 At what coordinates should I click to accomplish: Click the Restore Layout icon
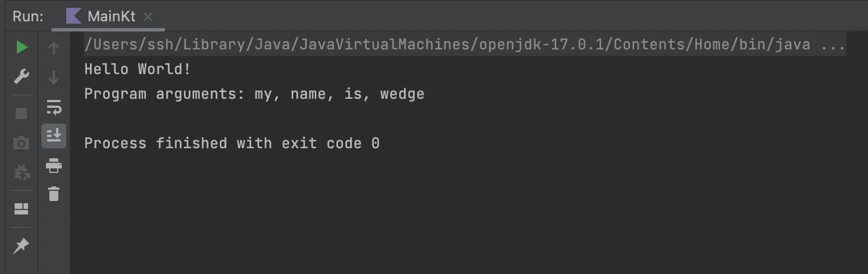pos(21,209)
